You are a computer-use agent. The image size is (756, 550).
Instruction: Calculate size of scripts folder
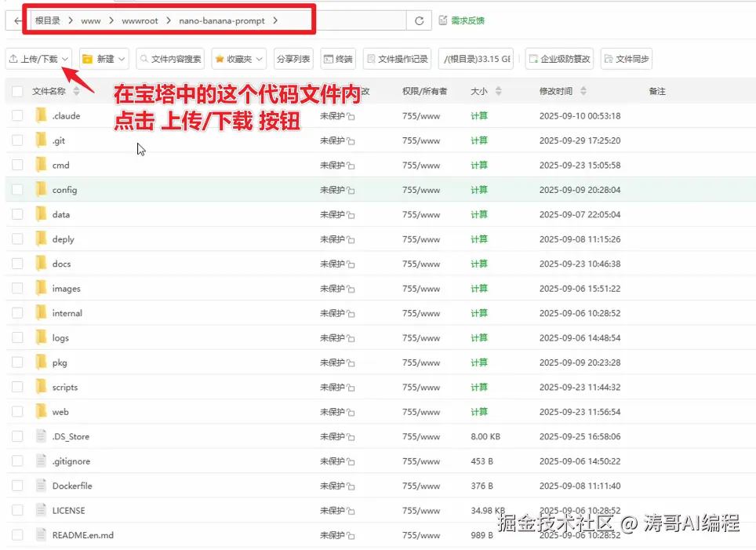pos(479,387)
